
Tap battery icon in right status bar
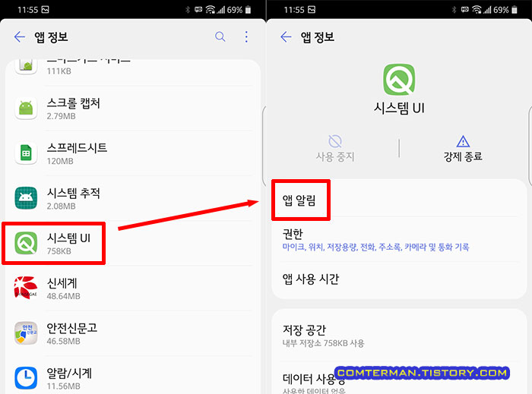(x=515, y=10)
